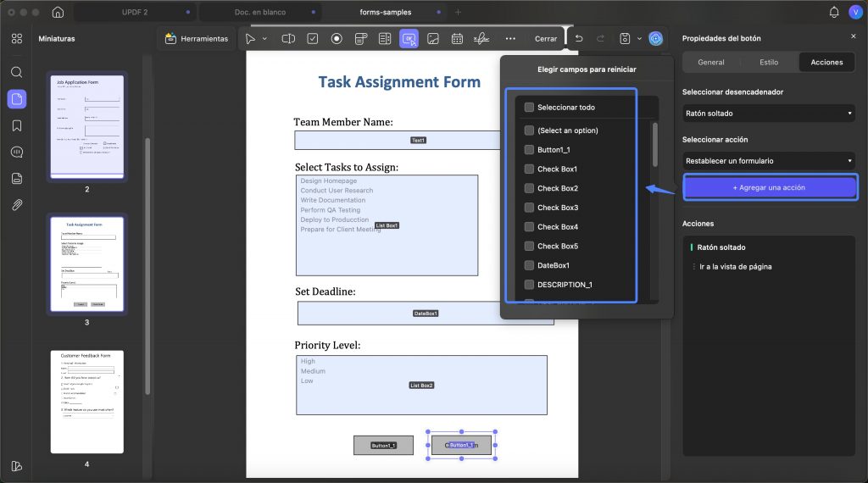Open the form fields panel icon
This screenshot has height=483, width=868.
[17, 179]
